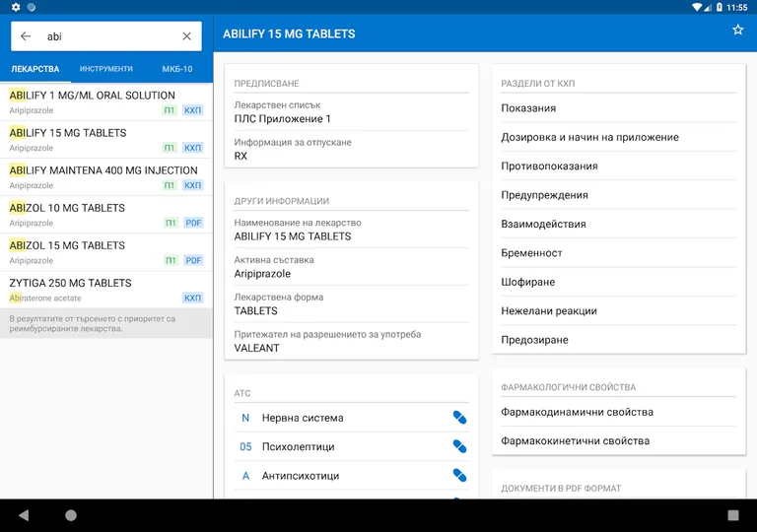Screen dimensions: 757x532
Task: Open Бременност section
Action: coord(618,253)
